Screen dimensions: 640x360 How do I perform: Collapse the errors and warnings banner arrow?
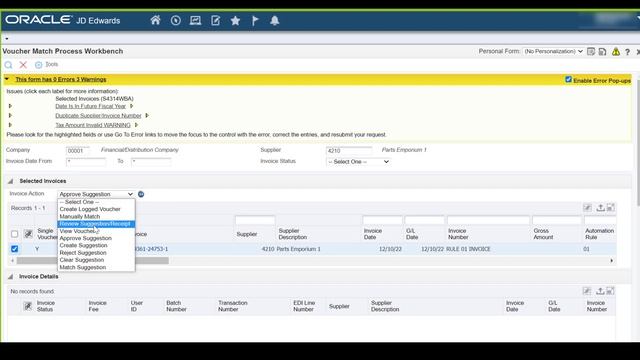tap(7, 79)
